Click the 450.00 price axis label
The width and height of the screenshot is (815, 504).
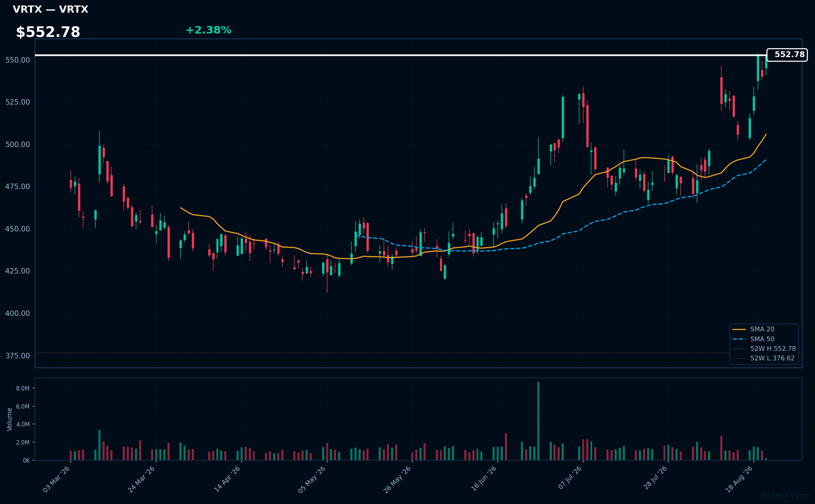tap(18, 229)
